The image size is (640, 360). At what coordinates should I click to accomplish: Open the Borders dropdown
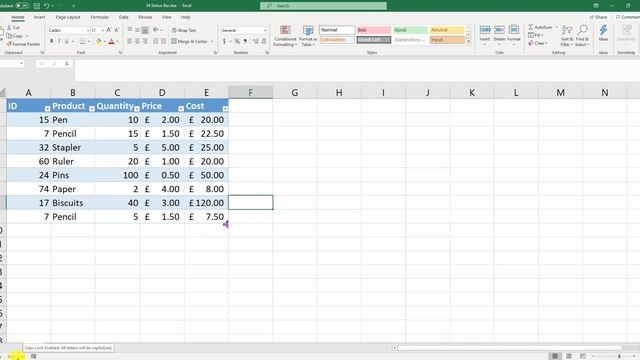click(x=89, y=42)
